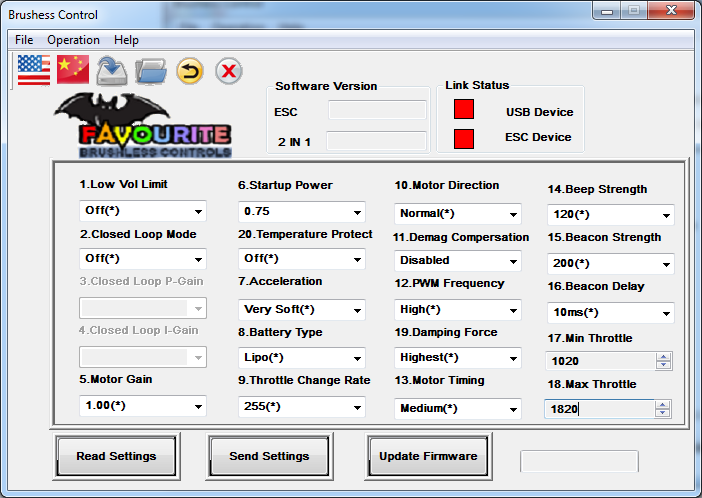This screenshot has height=498, width=702.
Task: Open the Operation menu
Action: pyautogui.click(x=74, y=40)
